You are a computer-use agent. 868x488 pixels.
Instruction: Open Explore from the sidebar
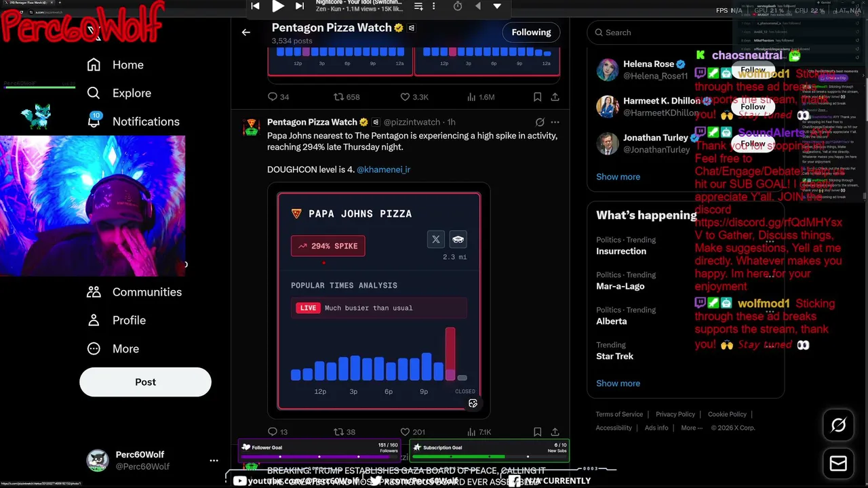(119, 93)
